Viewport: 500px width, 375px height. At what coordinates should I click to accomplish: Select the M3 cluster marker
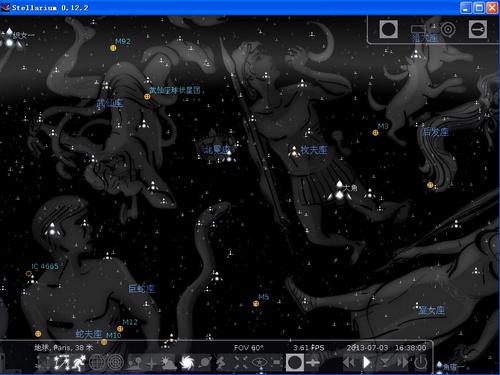[x=375, y=133]
